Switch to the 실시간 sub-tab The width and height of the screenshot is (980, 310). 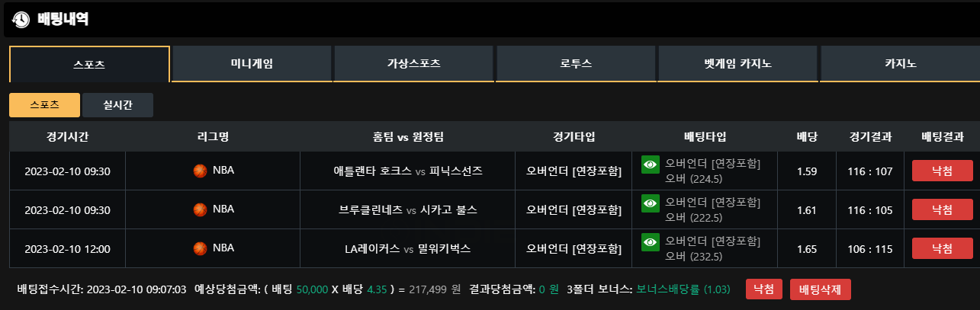[117, 105]
